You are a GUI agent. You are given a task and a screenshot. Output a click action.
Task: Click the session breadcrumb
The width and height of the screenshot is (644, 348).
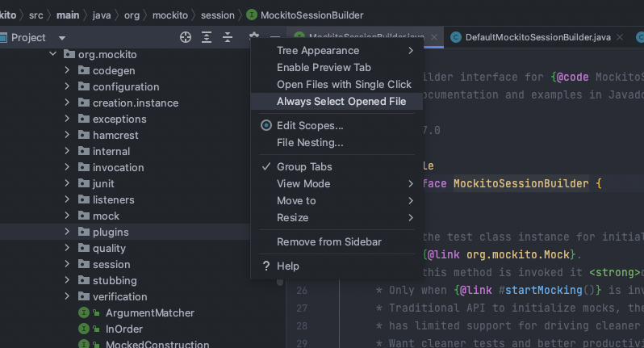click(218, 15)
